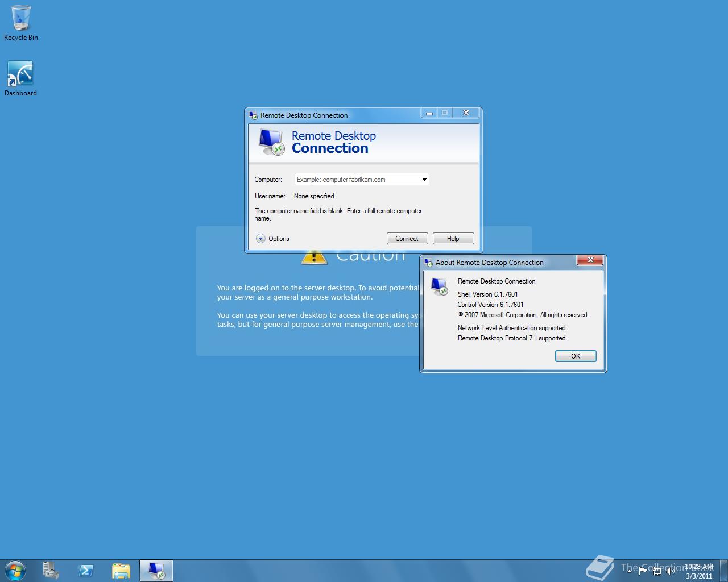Open the volume speaker tray icon
This screenshot has width=728, height=582.
pyautogui.click(x=671, y=571)
